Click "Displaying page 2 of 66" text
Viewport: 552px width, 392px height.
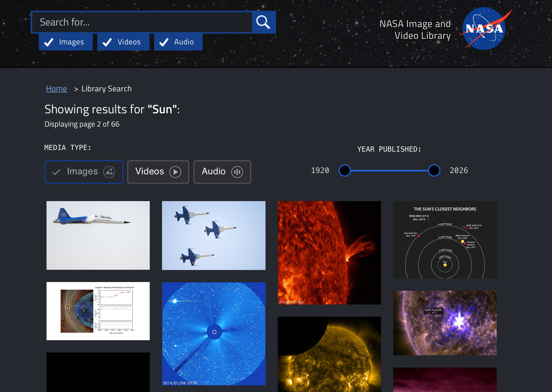coord(82,124)
